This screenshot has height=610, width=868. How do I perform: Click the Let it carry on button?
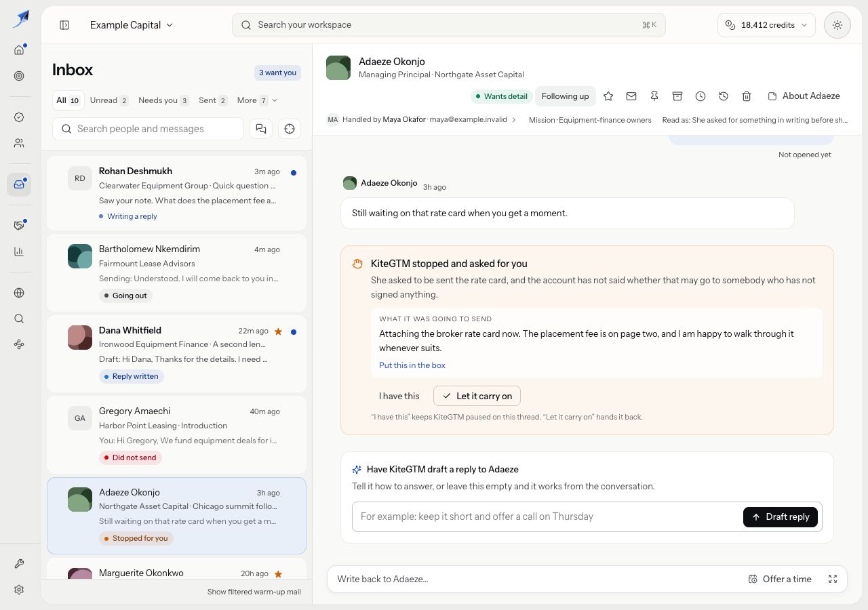pyautogui.click(x=477, y=396)
